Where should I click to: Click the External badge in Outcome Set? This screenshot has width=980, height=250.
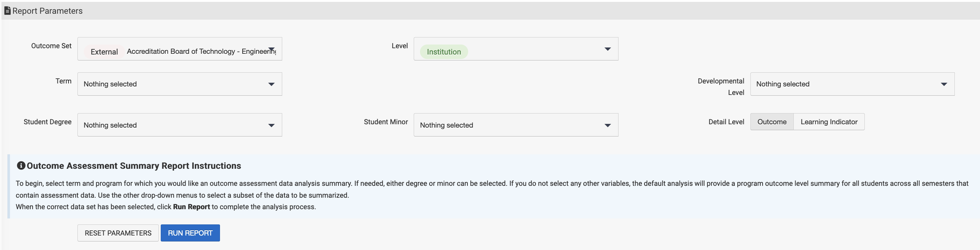(x=104, y=52)
